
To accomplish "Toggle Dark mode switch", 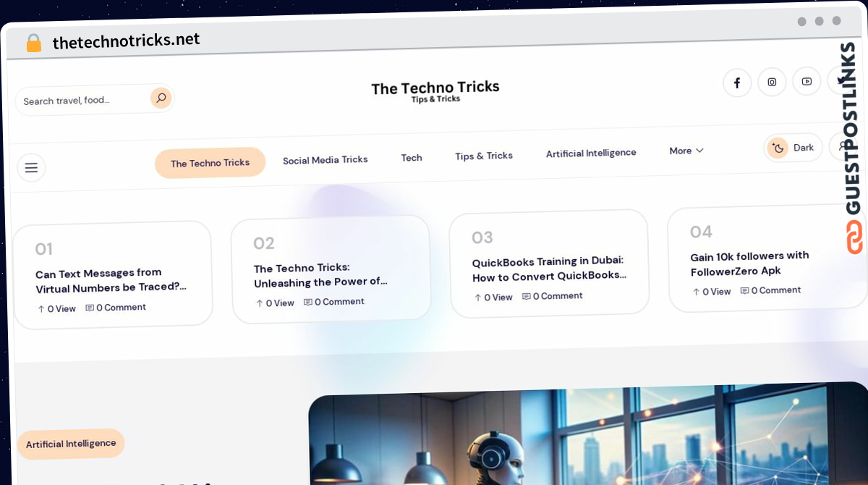I will 793,148.
